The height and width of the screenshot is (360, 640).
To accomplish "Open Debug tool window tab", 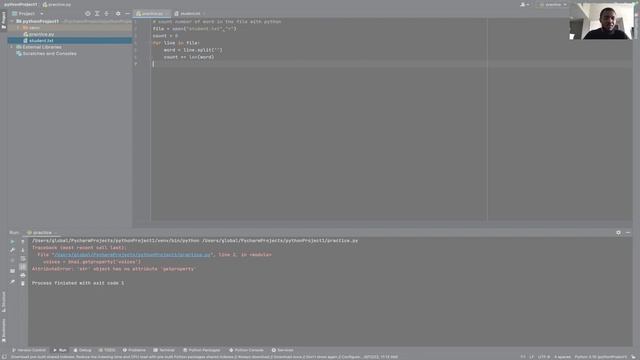I will coord(82,350).
